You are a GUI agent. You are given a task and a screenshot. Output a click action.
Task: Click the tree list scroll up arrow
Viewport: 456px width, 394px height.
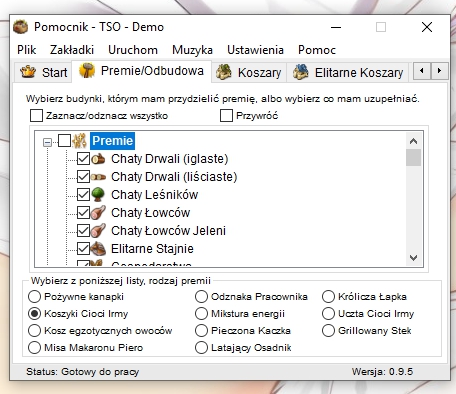pyautogui.click(x=413, y=141)
